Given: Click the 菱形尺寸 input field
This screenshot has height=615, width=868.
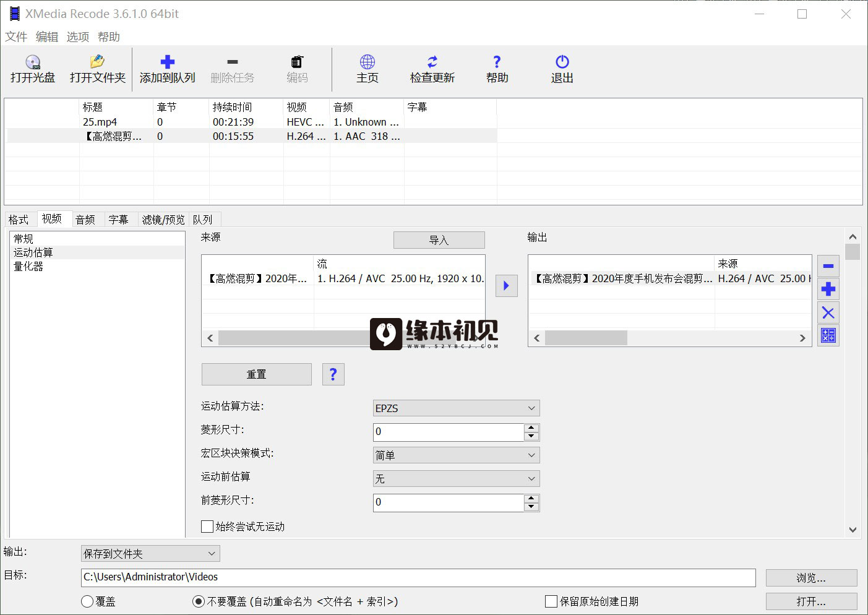Looking at the screenshot, I should click(x=449, y=432).
